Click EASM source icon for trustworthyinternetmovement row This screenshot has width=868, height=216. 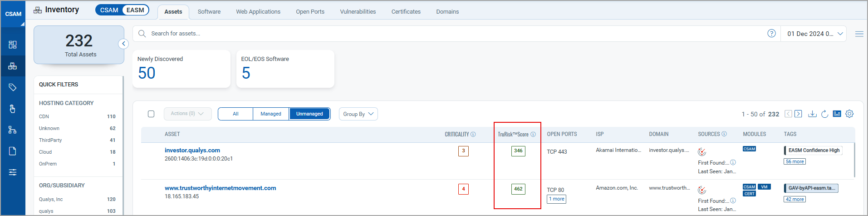pos(702,190)
